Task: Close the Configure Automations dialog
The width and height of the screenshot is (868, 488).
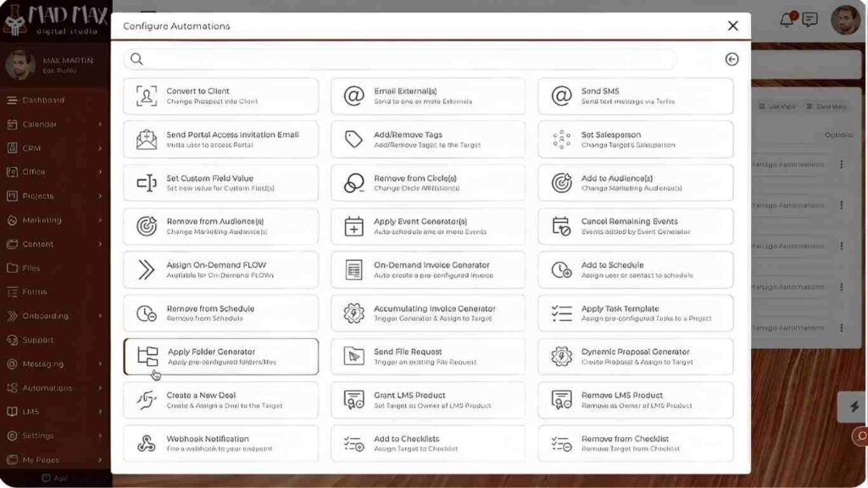Action: (x=732, y=26)
